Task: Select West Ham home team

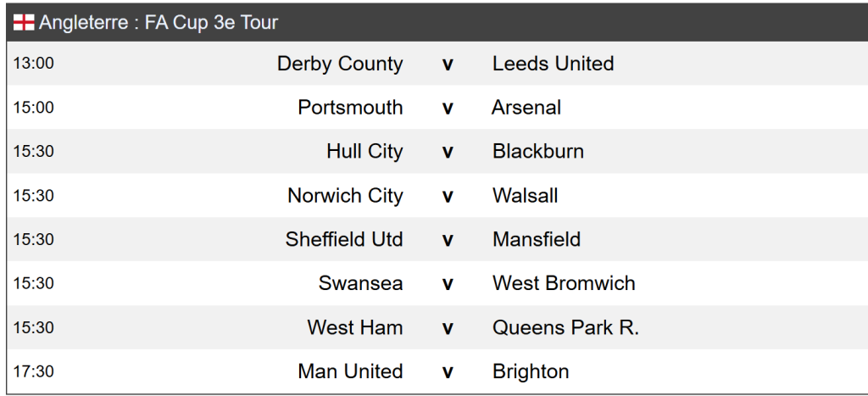Action: click(355, 327)
